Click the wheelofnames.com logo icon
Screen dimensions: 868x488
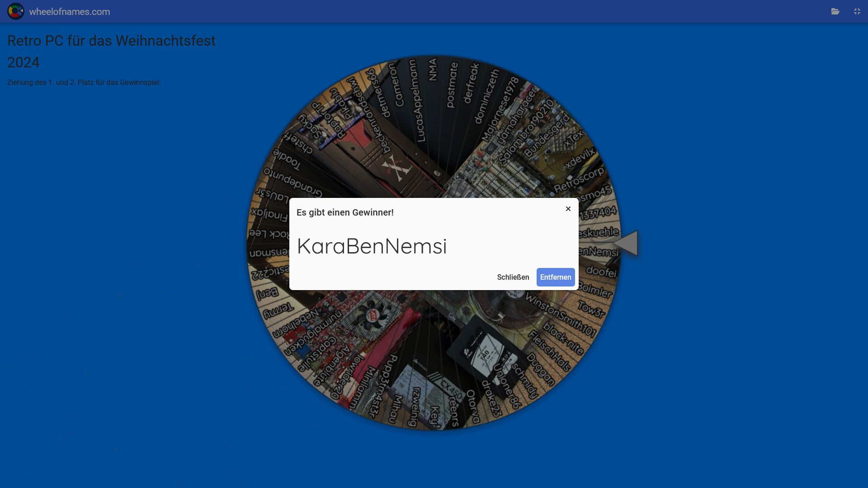point(16,11)
